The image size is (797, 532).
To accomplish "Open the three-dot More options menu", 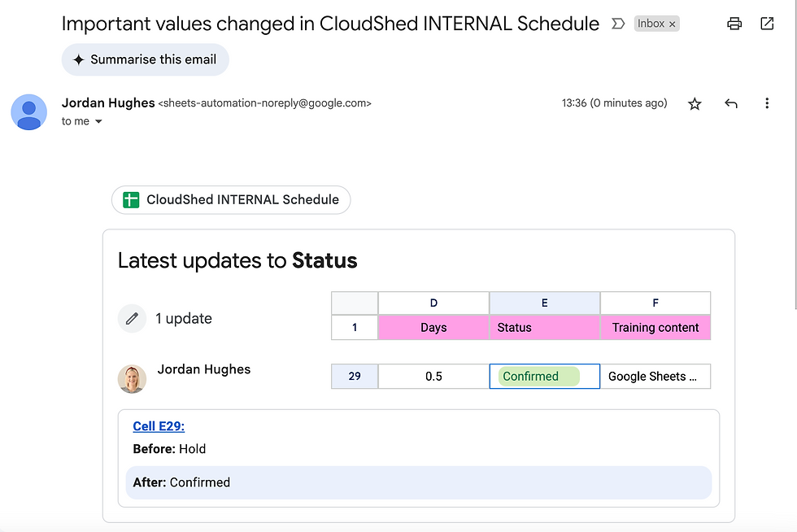I will tap(767, 103).
